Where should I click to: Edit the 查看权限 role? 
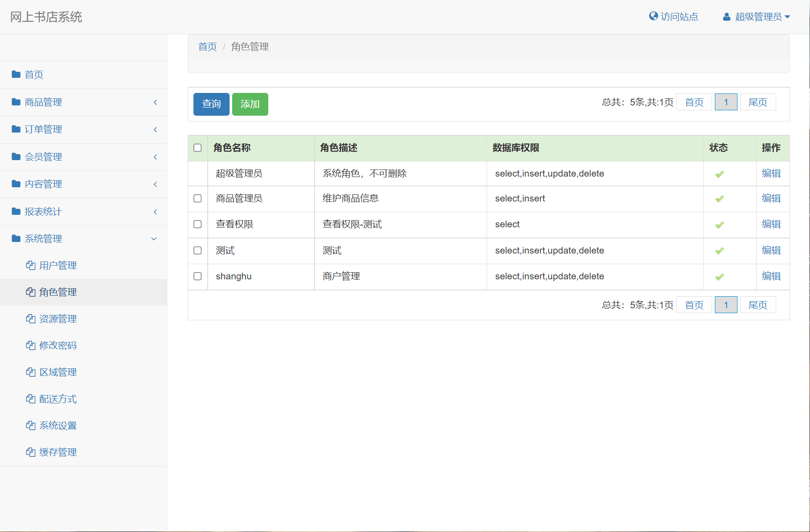point(771,224)
